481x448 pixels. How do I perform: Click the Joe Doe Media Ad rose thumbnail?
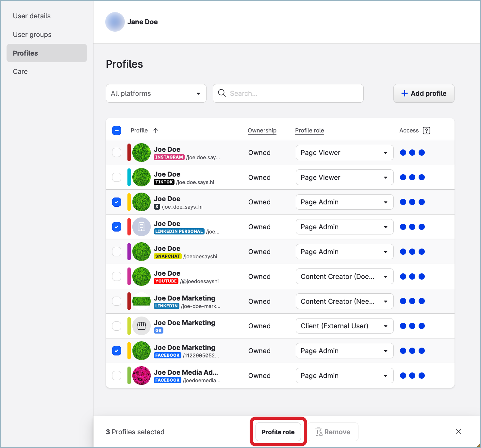coord(141,375)
